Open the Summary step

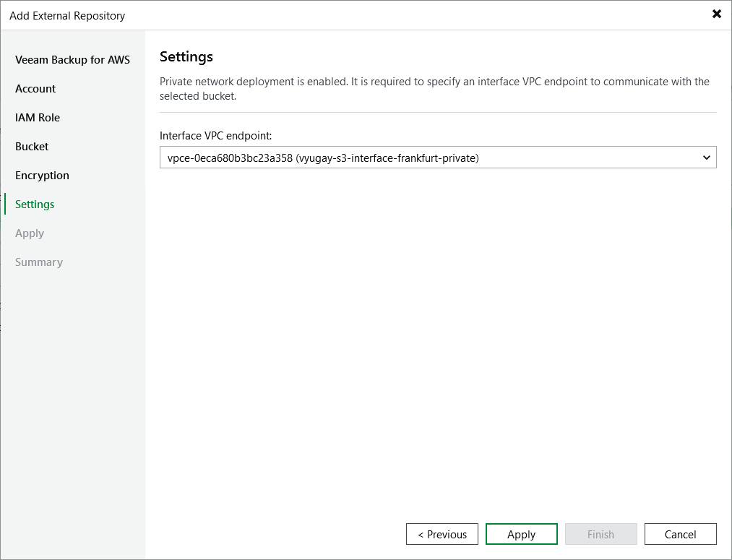click(x=38, y=262)
